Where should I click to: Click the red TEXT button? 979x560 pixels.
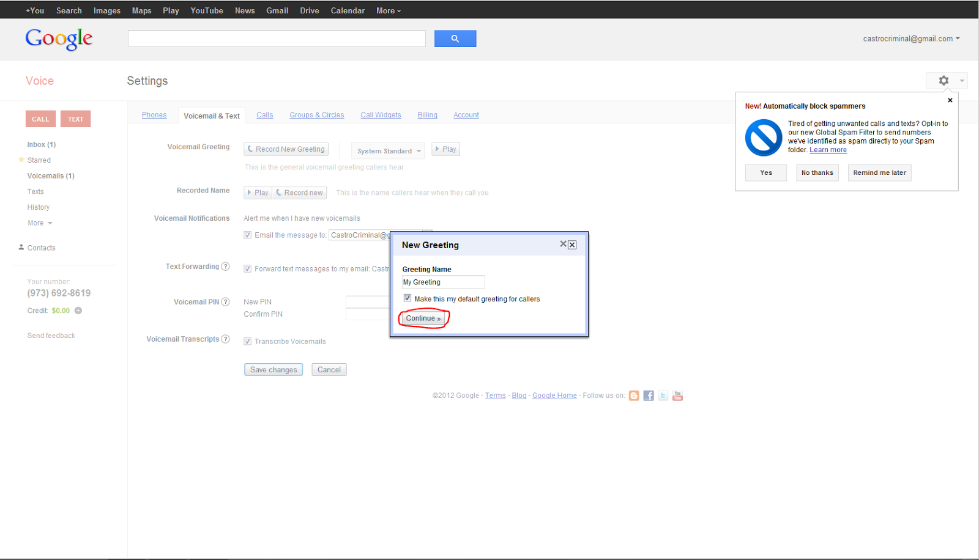click(76, 119)
